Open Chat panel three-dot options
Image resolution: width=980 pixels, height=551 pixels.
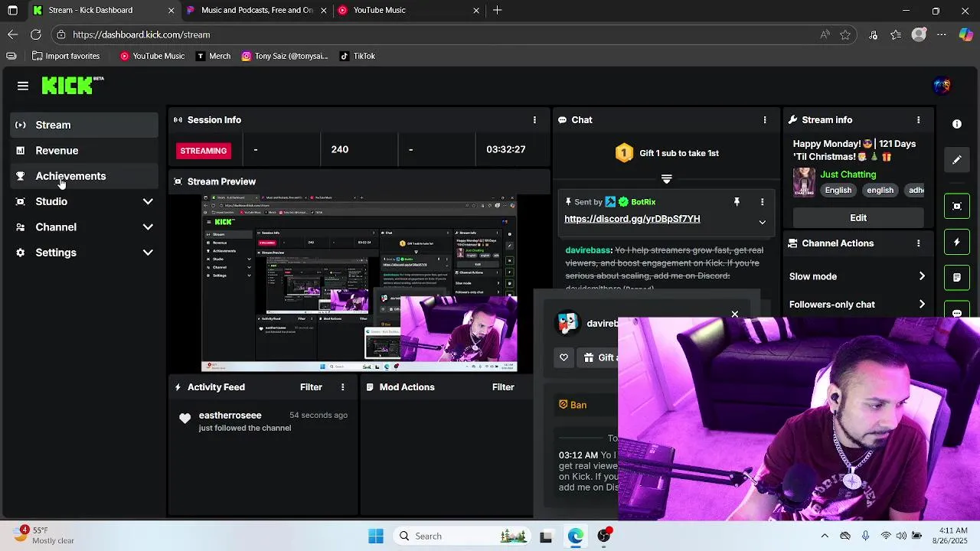coord(764,120)
